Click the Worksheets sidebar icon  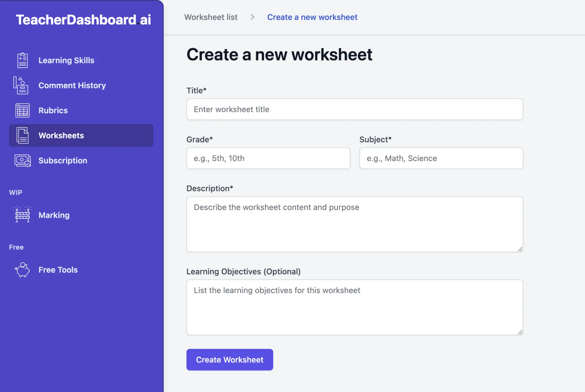tap(22, 135)
